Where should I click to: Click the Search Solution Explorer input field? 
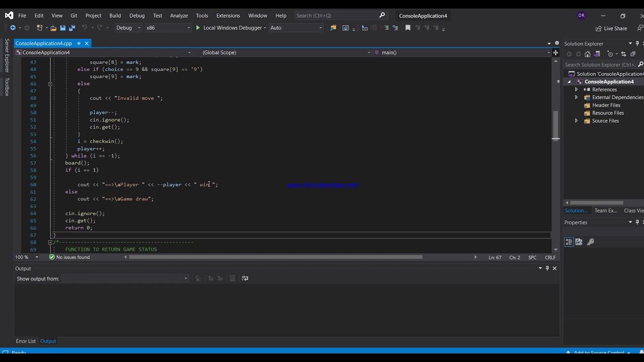[x=600, y=64]
